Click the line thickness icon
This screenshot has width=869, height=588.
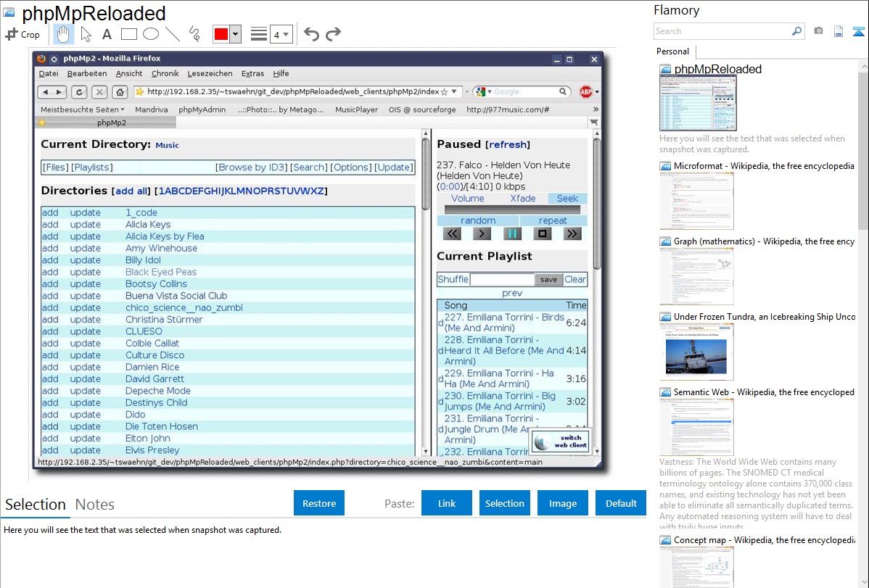(259, 34)
